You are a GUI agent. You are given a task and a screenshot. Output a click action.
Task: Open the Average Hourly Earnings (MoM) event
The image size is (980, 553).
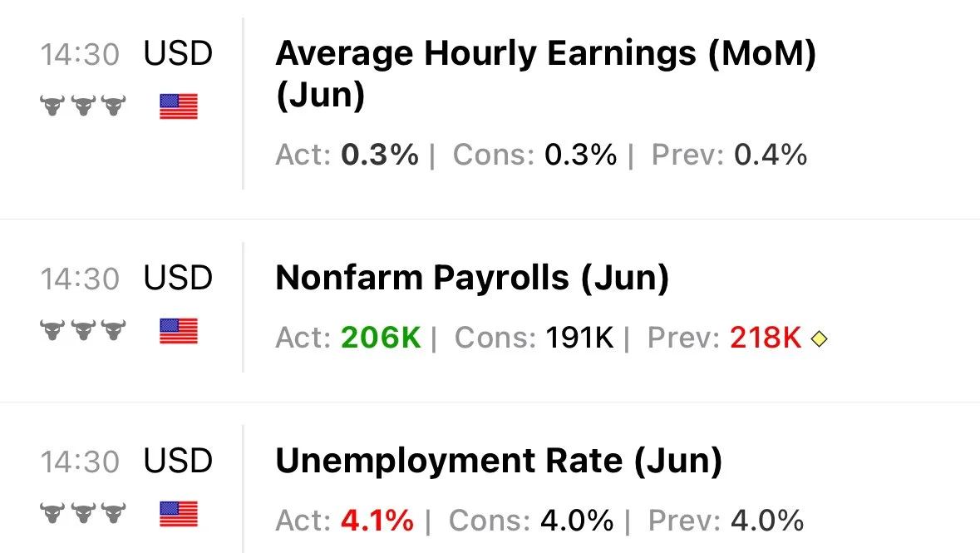tap(545, 74)
